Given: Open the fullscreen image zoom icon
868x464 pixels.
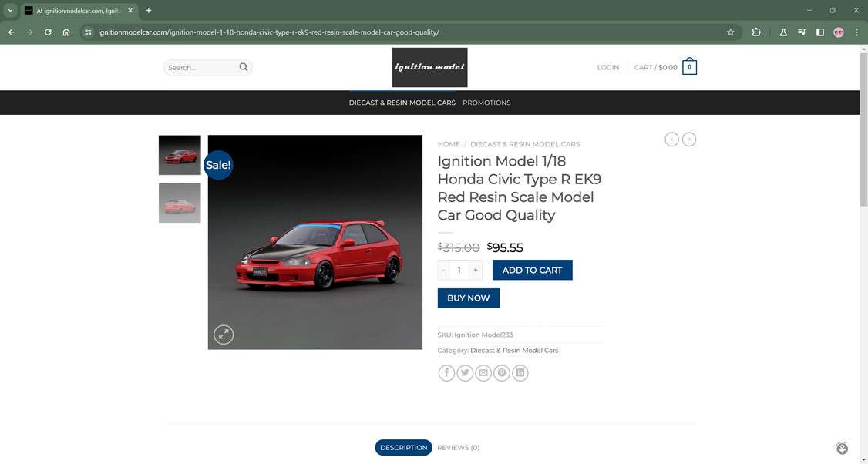Looking at the screenshot, I should point(224,334).
